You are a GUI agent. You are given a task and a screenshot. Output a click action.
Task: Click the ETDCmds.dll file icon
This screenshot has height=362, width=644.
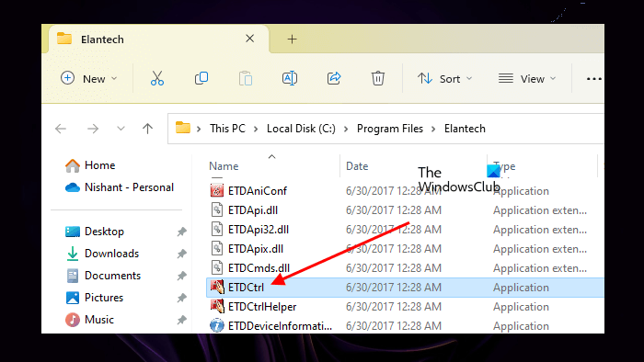coord(217,267)
